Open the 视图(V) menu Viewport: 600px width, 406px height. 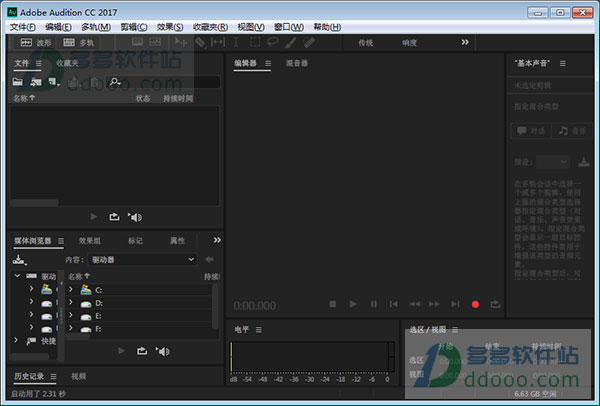click(x=251, y=27)
